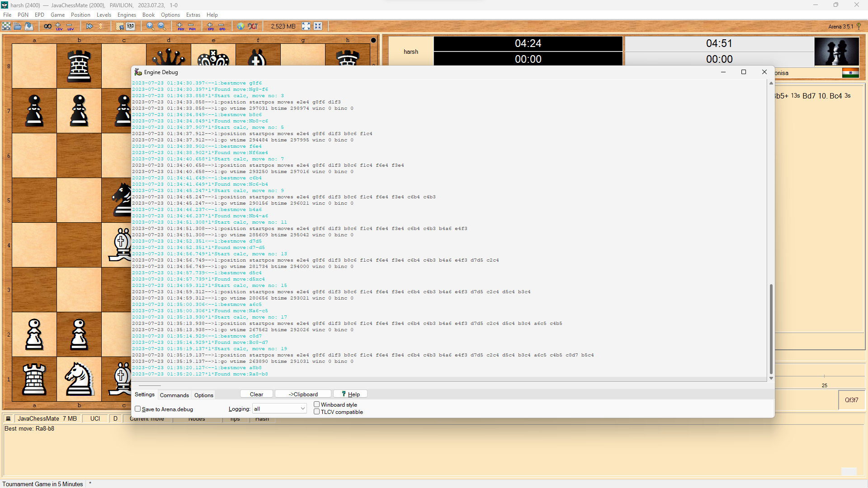Open the Engines menu
This screenshot has width=868, height=488.
[x=127, y=15]
